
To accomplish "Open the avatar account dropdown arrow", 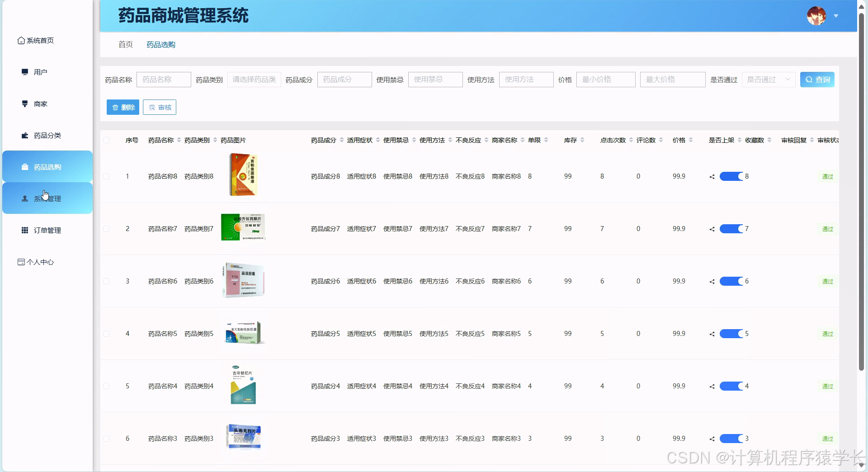I will tap(836, 15).
